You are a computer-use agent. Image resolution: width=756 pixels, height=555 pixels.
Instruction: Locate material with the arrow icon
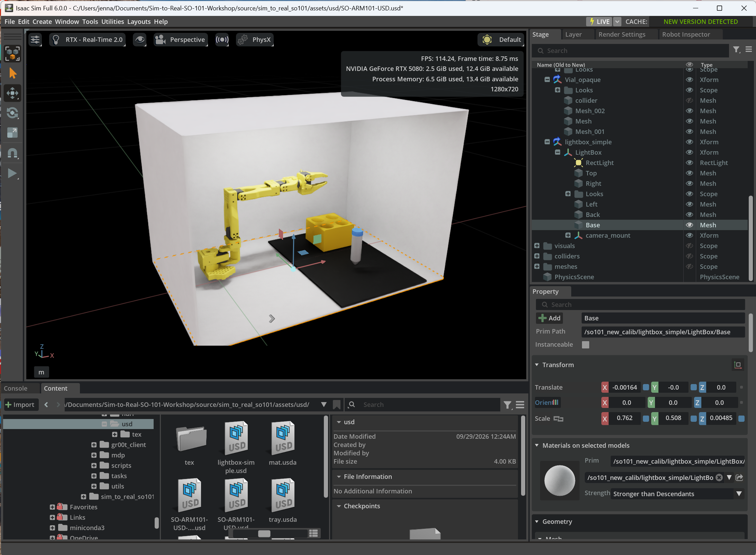739,477
